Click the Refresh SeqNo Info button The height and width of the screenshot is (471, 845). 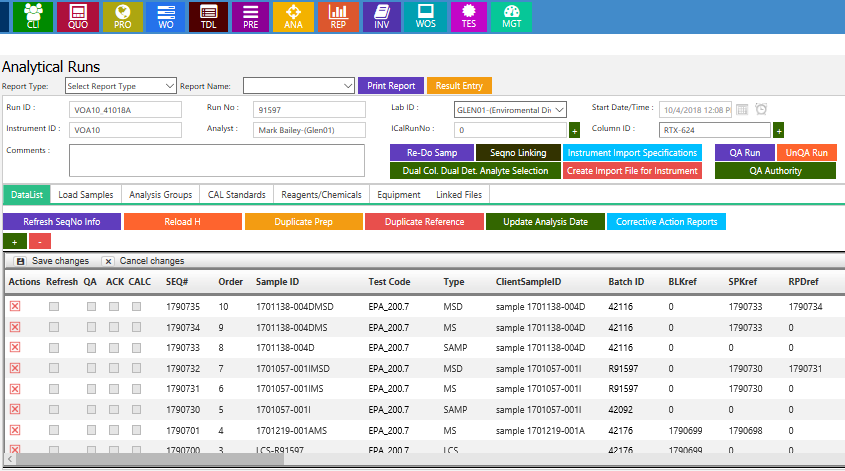[62, 221]
